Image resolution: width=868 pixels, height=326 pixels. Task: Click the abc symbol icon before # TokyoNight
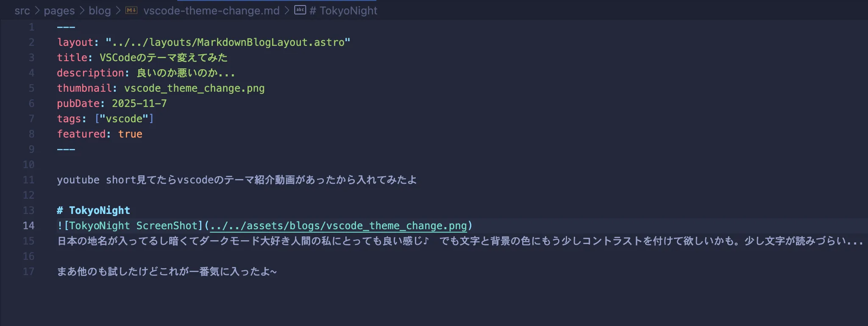300,11
